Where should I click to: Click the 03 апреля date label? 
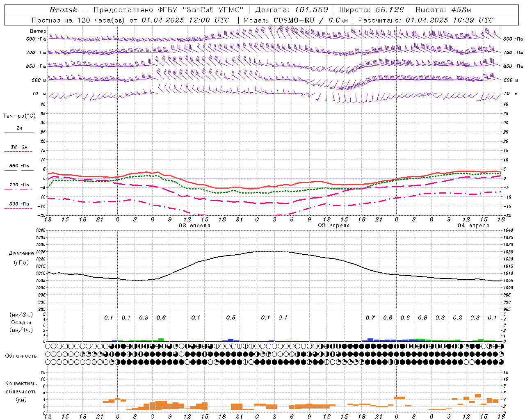(x=334, y=226)
